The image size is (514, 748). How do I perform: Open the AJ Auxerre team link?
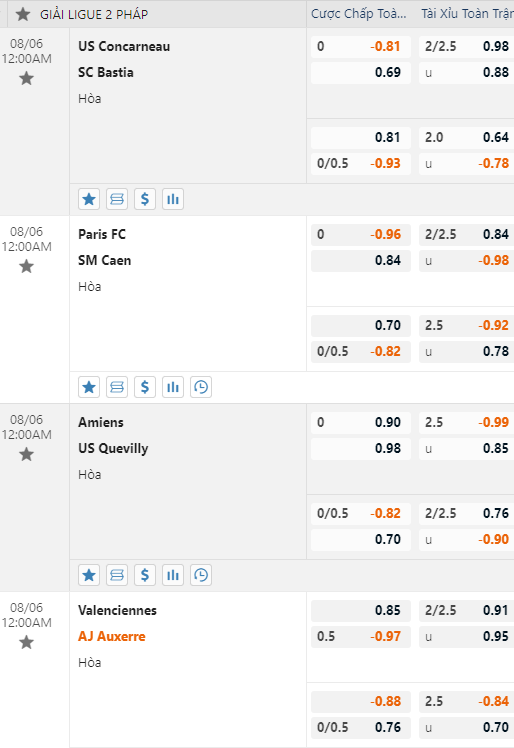pos(112,636)
